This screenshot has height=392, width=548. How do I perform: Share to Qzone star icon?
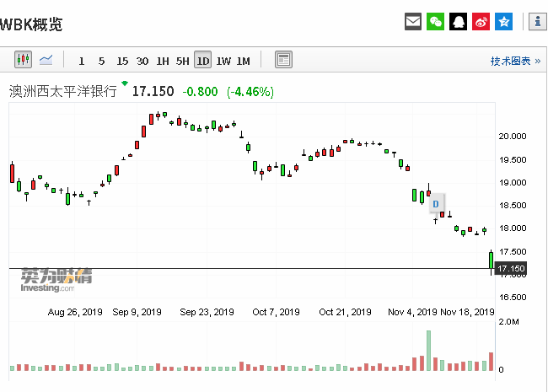pyautogui.click(x=503, y=22)
